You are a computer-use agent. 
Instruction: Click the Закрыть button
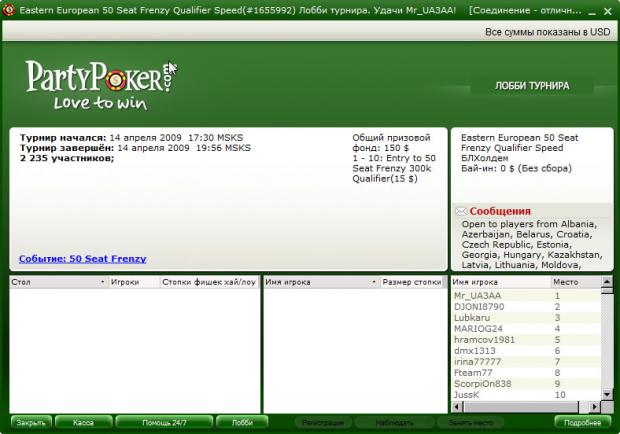tap(31, 423)
